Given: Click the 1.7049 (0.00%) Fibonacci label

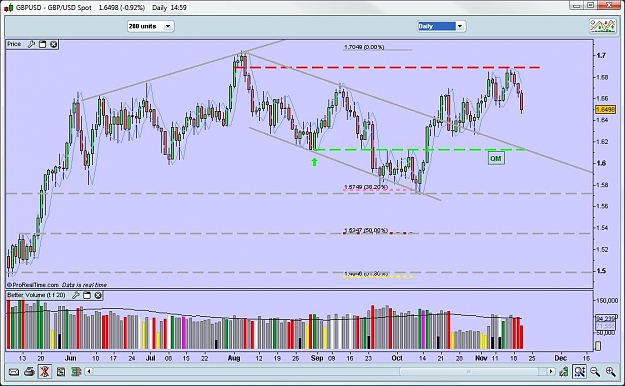Looking at the screenshot, I should [x=364, y=47].
